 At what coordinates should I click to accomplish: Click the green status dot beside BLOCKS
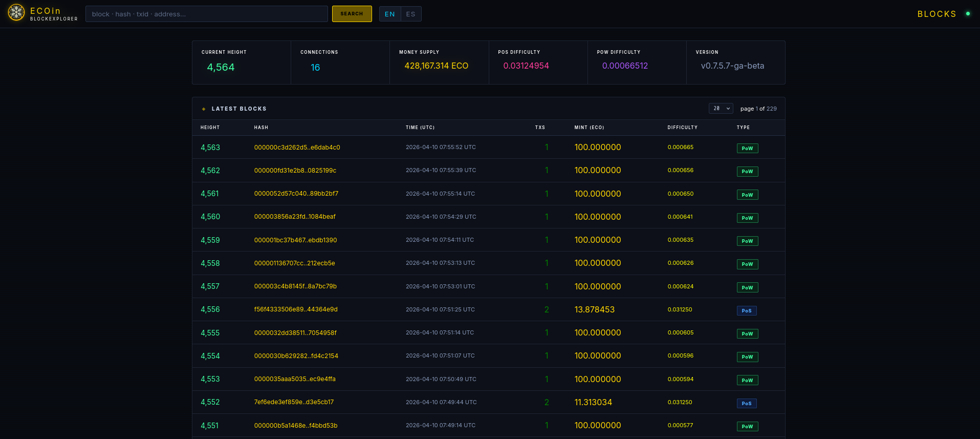click(x=968, y=14)
